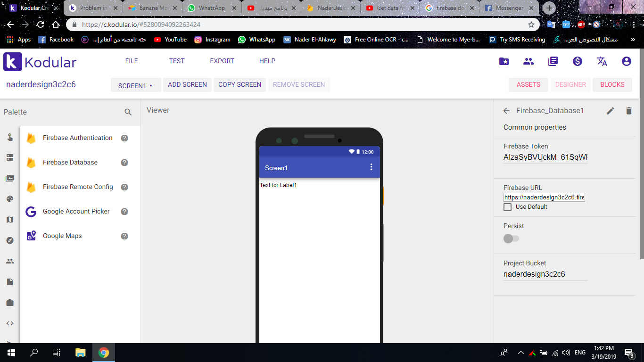Viewport: 644px width, 362px height.
Task: Rename Firebase_Database1 with the pencil icon
Action: (611, 111)
